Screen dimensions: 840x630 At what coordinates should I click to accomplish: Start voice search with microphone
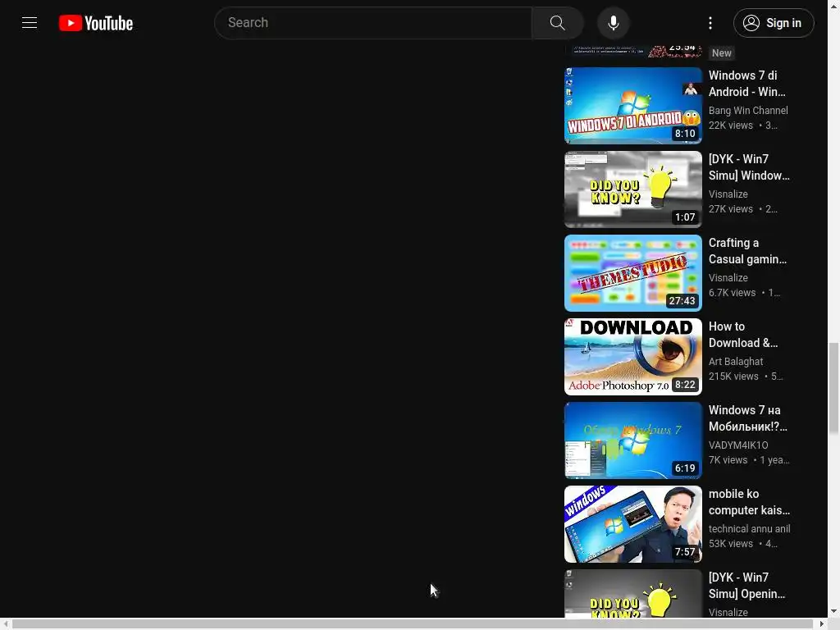coord(614,23)
